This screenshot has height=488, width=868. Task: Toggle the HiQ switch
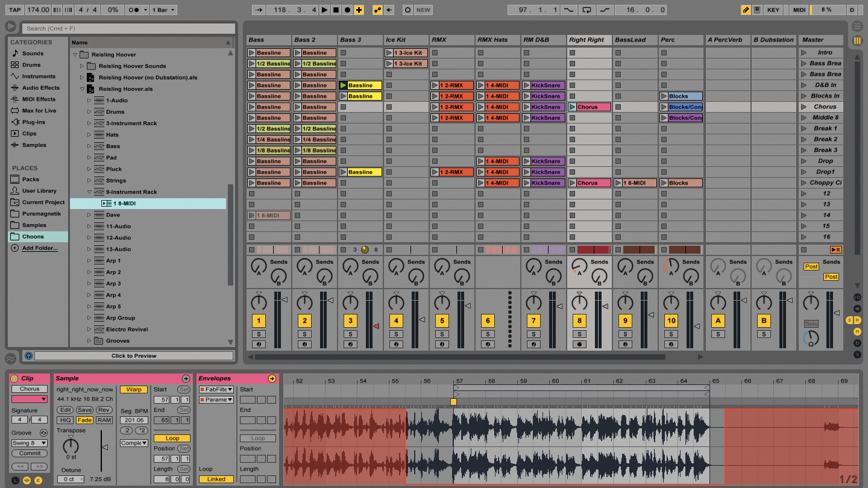coord(65,420)
